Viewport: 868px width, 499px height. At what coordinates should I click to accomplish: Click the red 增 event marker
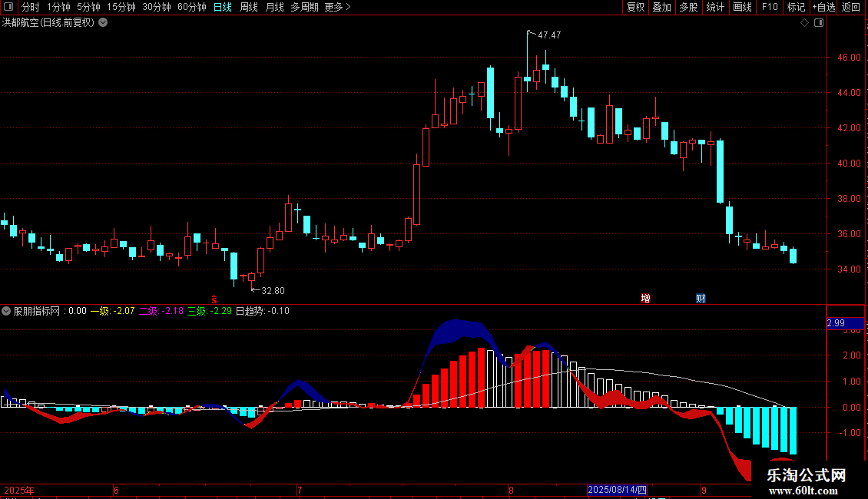pyautogui.click(x=645, y=298)
